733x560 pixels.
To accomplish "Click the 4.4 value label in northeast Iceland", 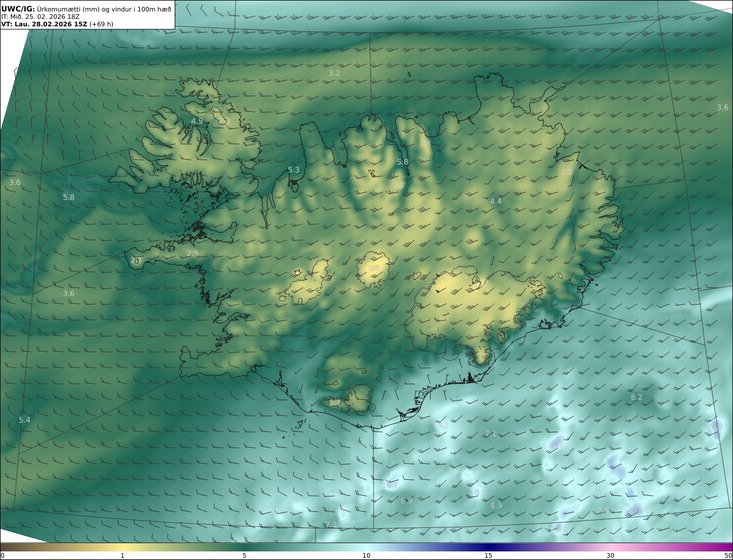I will [496, 201].
